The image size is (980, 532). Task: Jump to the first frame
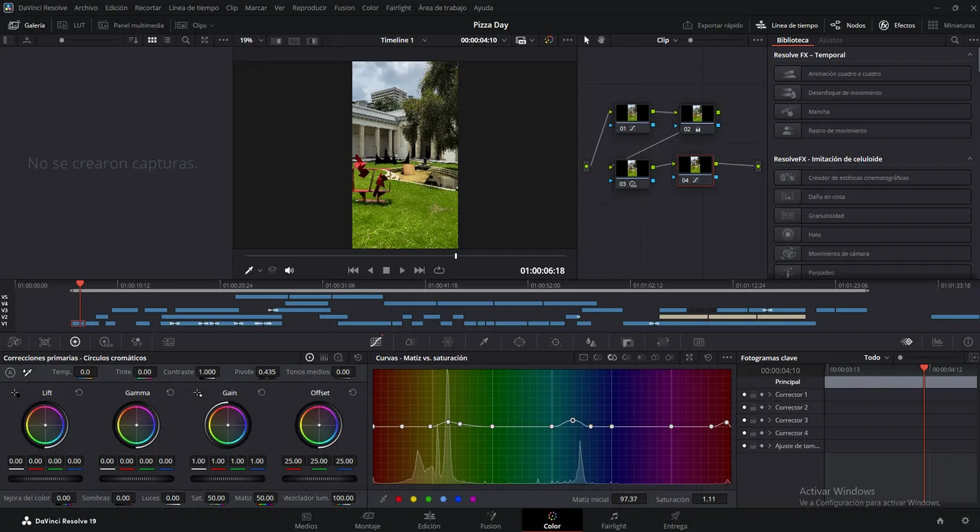(353, 270)
